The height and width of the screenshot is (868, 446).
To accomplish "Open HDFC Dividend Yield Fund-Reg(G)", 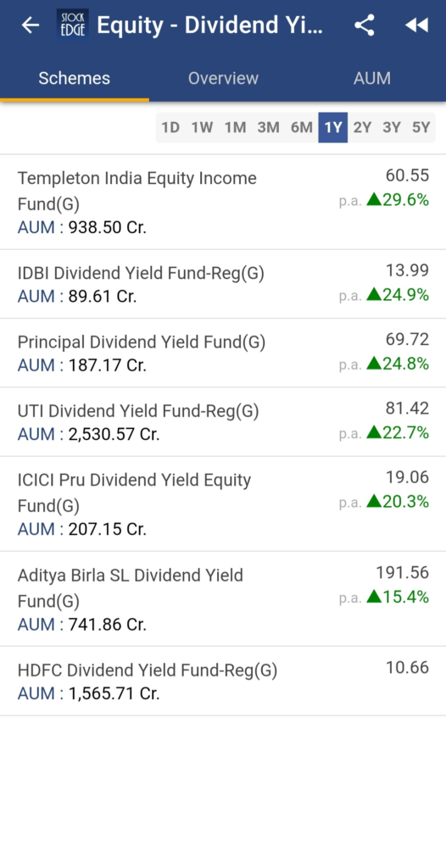I will coord(223,681).
